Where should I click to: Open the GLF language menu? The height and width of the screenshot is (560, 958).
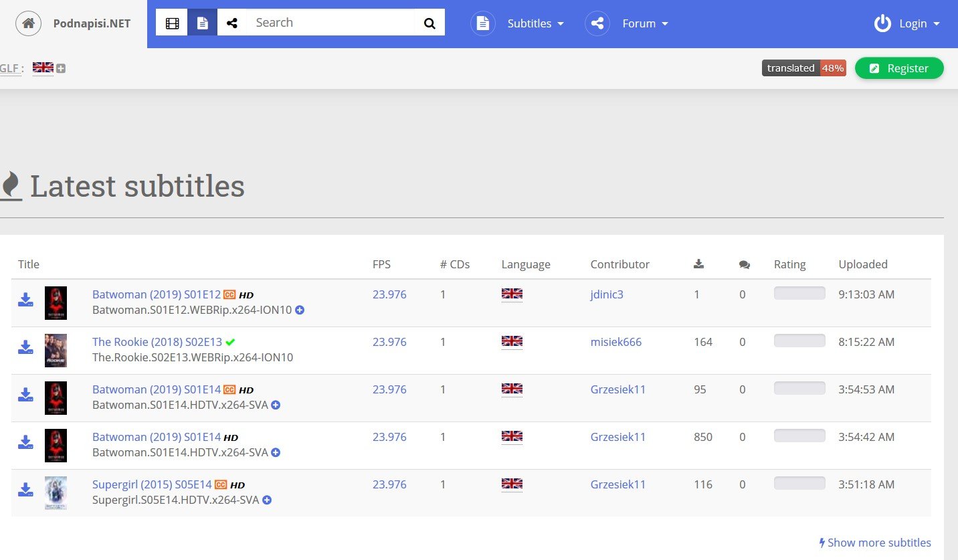[x=9, y=68]
